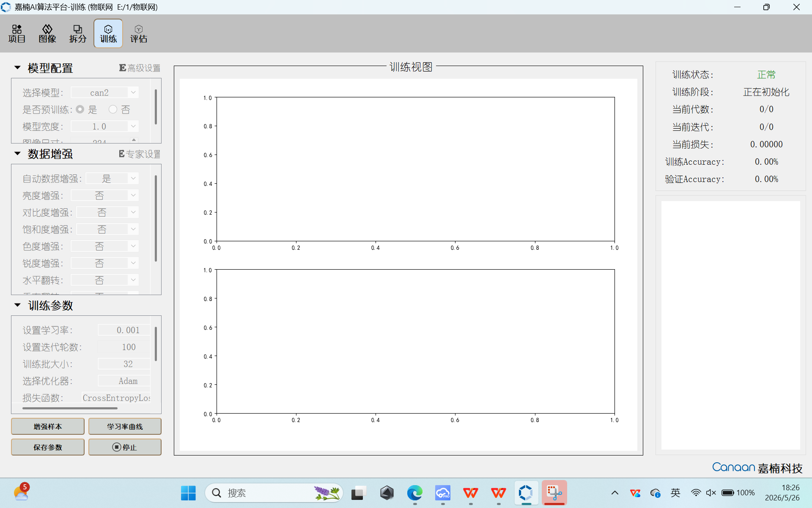Open the 模型宽度 dropdown
812x508 pixels.
click(x=104, y=126)
